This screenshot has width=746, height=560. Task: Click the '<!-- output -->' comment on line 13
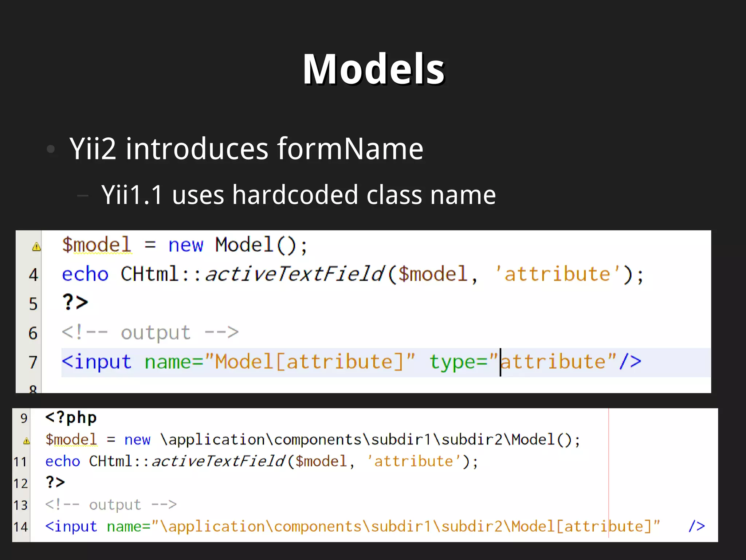pyautogui.click(x=111, y=505)
